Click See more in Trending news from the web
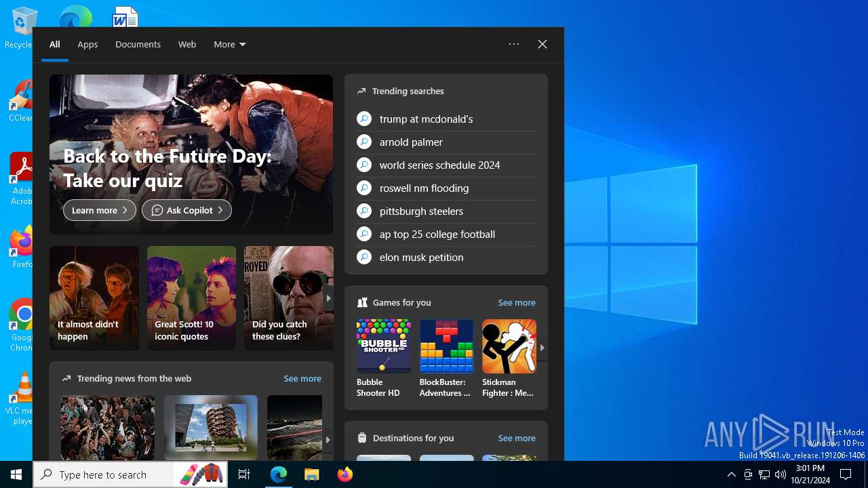This screenshot has height=488, width=868. pyautogui.click(x=302, y=378)
